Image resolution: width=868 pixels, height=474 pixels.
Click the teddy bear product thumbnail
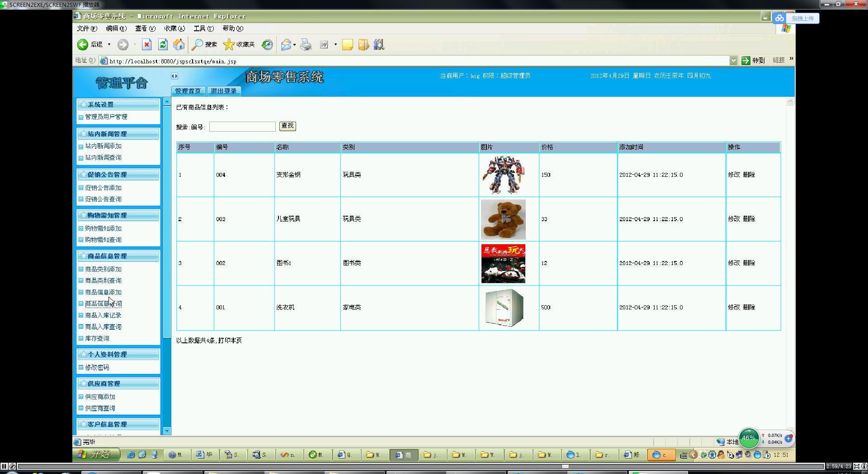click(x=503, y=219)
